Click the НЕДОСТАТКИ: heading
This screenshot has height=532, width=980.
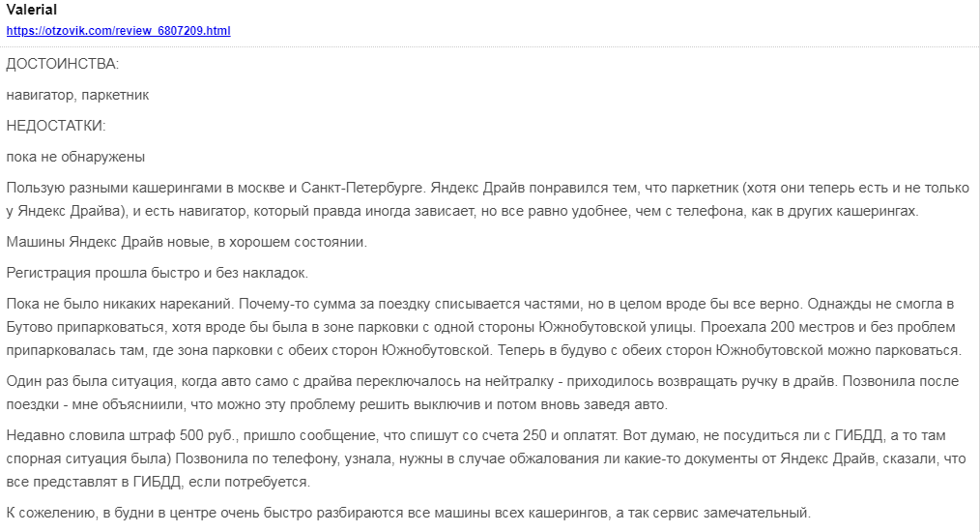pos(55,126)
